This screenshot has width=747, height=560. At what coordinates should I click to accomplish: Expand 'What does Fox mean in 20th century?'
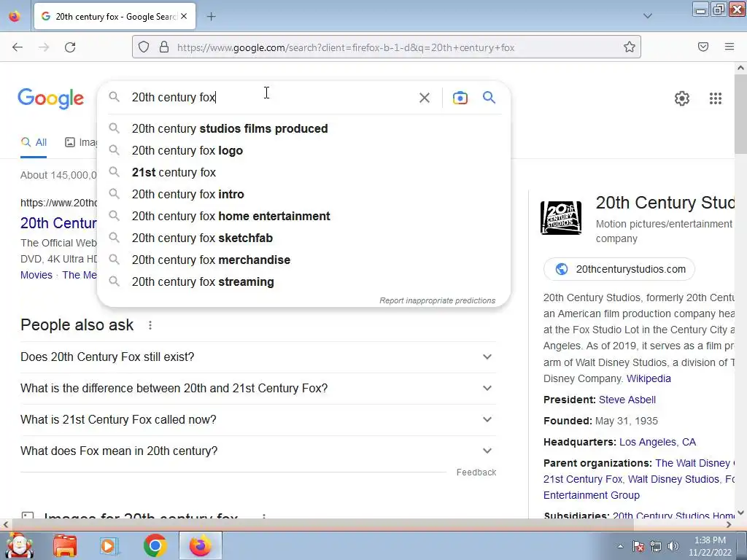(258, 451)
